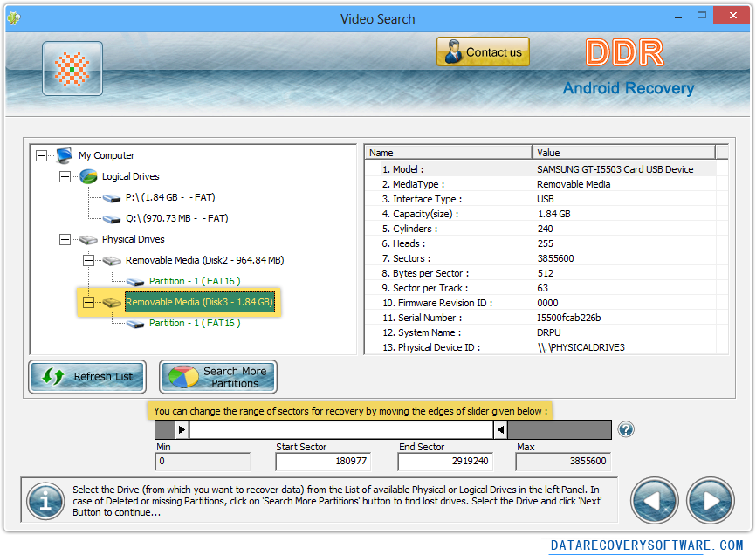Click the Max value field

click(x=563, y=462)
